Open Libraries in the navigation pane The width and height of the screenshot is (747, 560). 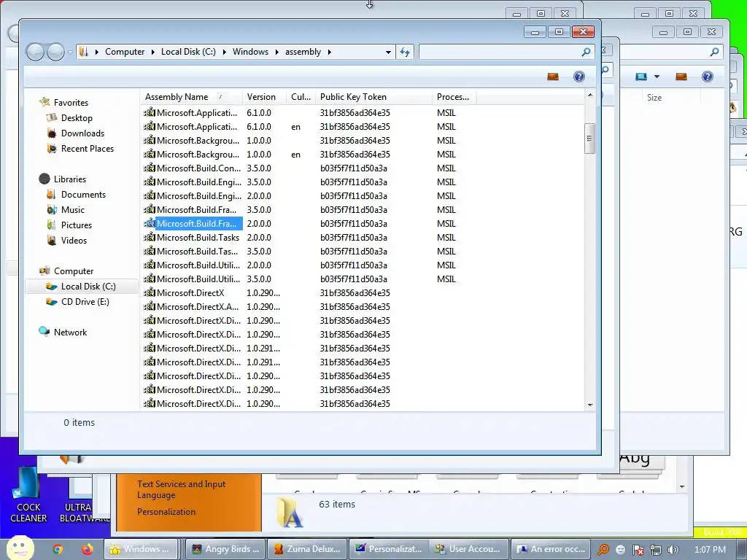tap(70, 179)
